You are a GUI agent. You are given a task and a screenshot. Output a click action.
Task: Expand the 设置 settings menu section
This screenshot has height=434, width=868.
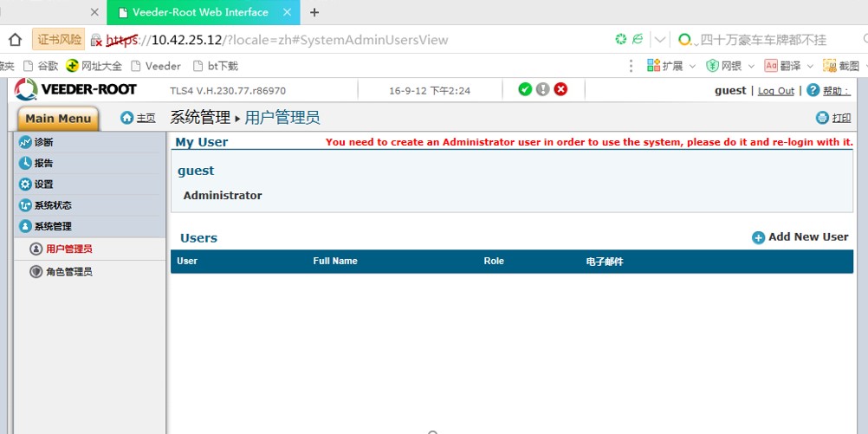pos(43,184)
